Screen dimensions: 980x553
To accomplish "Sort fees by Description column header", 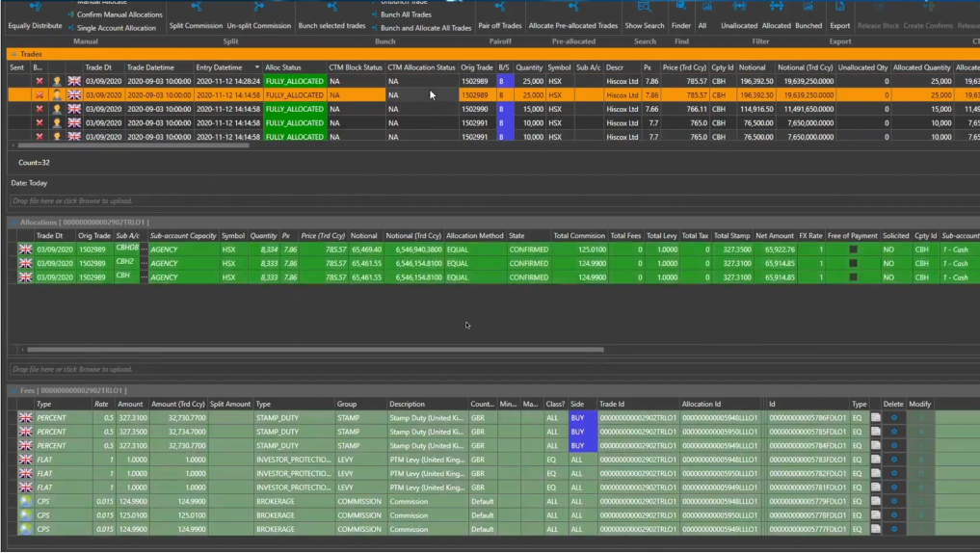I will coord(407,405).
